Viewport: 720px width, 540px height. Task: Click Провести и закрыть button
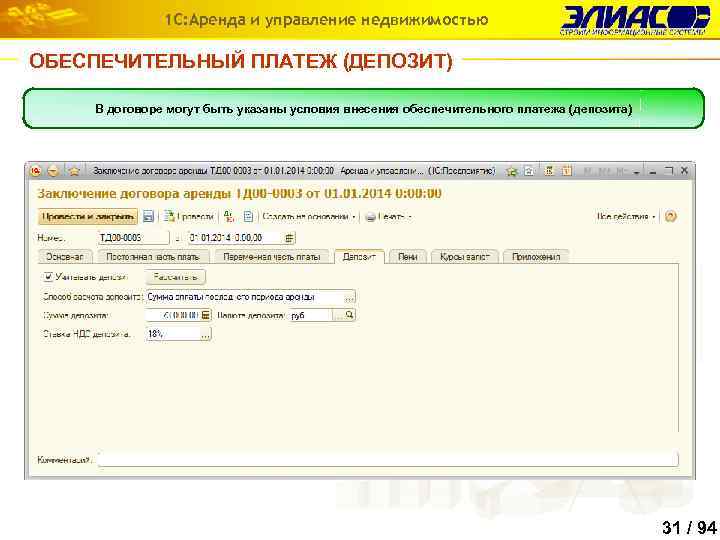pos(88,216)
